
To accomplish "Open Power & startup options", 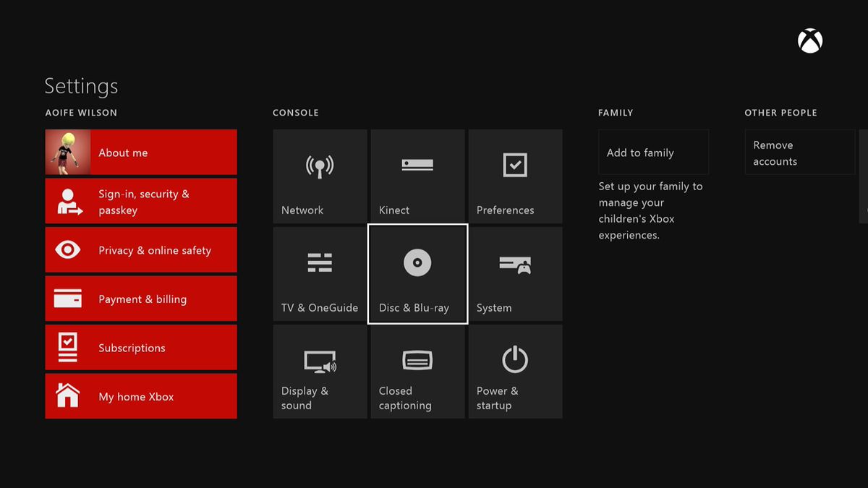I will coord(515,371).
